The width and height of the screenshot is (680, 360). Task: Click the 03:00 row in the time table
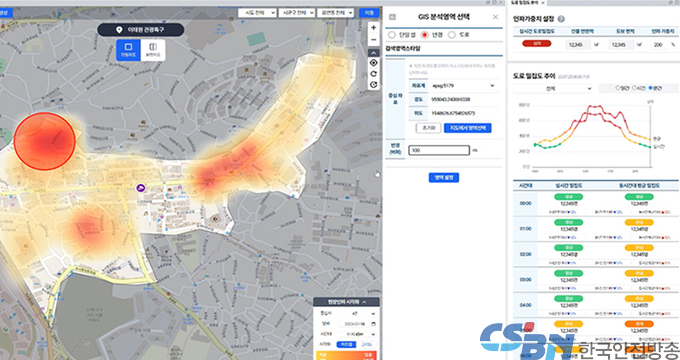point(596,280)
